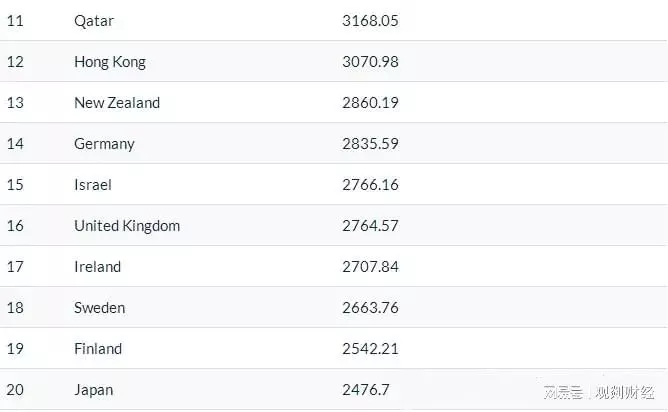This screenshot has height=412, width=668.
Task: Select the value 2764.57
Action: click(370, 225)
